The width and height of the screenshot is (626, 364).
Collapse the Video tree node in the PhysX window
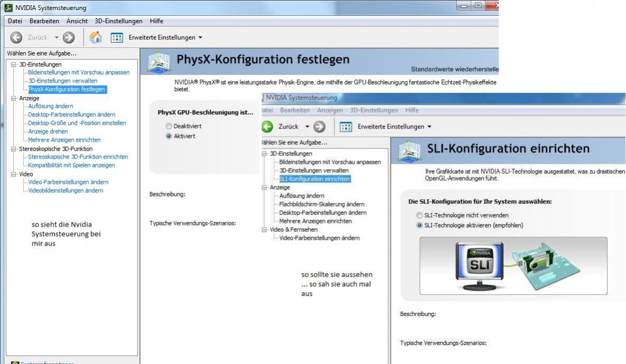(14, 174)
